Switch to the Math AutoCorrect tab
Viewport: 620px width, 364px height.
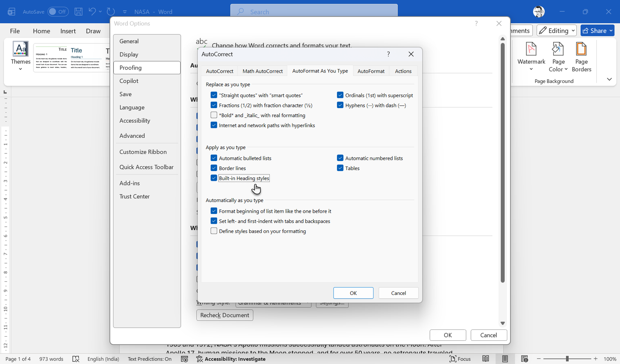[x=262, y=71]
